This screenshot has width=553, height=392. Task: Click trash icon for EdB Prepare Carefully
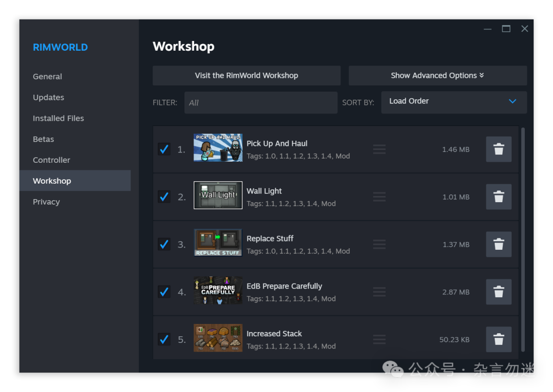(498, 292)
